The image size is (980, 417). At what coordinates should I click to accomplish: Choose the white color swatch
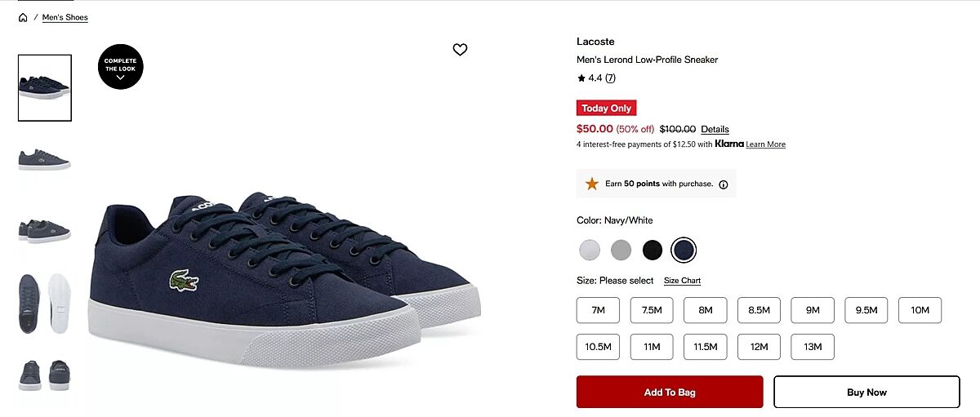[x=589, y=250]
